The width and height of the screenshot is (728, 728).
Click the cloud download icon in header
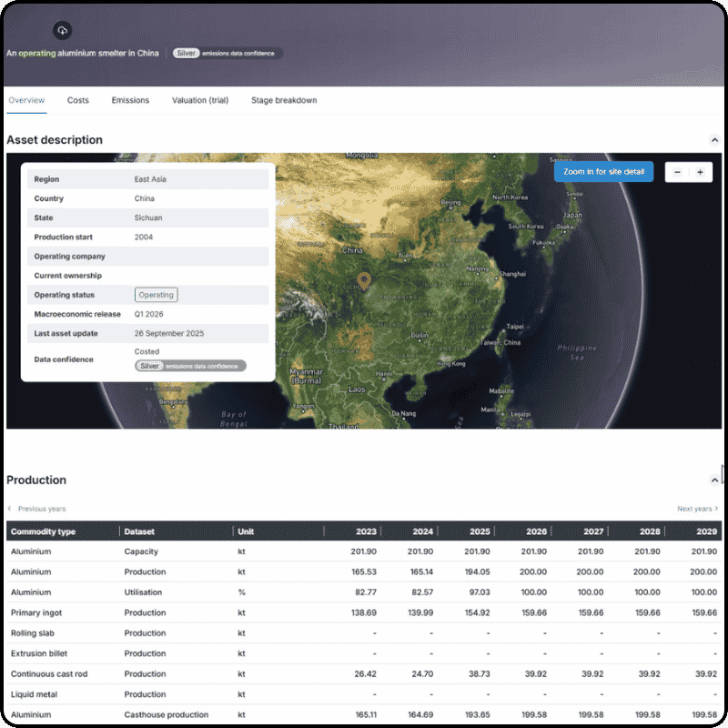pos(62,31)
